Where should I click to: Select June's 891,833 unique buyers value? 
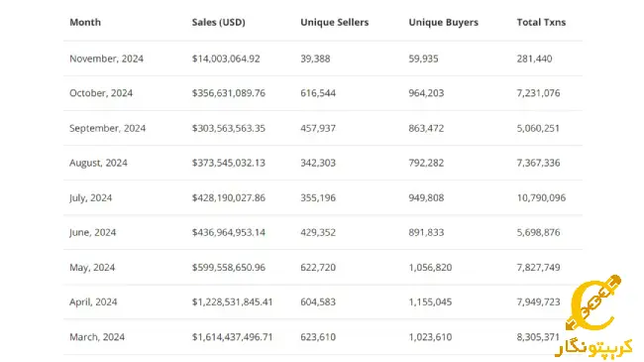click(x=426, y=232)
